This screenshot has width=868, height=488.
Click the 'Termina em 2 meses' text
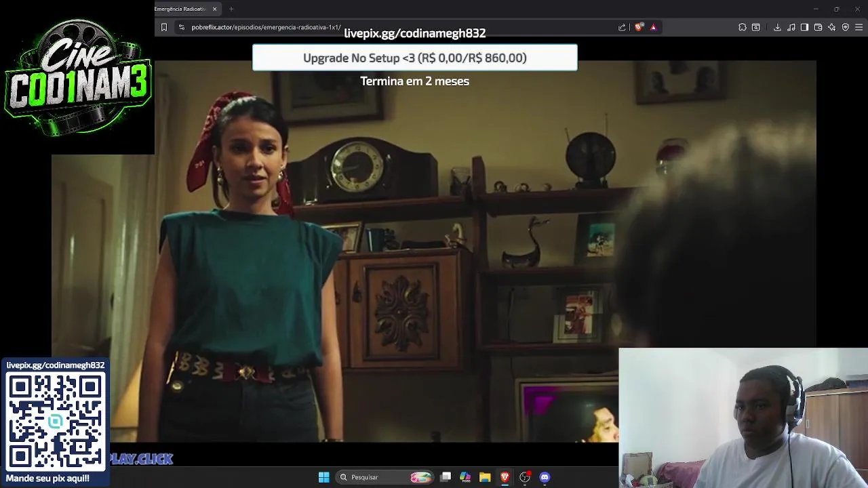pos(414,81)
